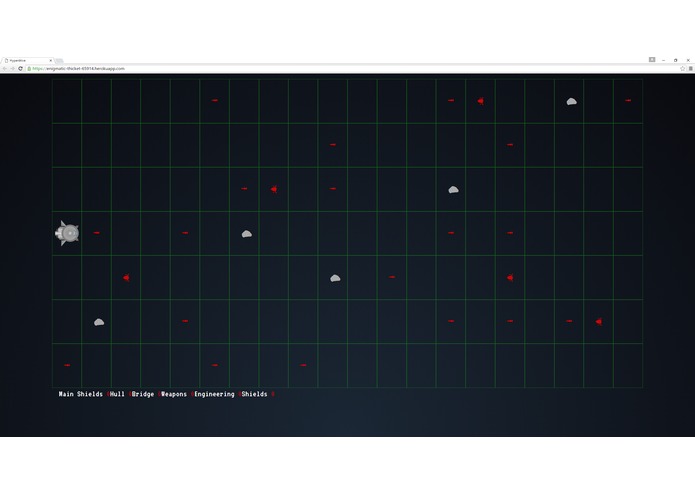Target the enemy ship in the third grid row
The image size is (695, 494).
[x=274, y=189]
